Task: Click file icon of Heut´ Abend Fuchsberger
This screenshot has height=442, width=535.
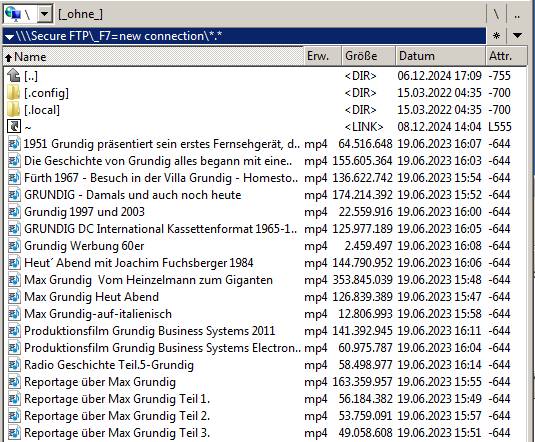Action: pyautogui.click(x=14, y=263)
